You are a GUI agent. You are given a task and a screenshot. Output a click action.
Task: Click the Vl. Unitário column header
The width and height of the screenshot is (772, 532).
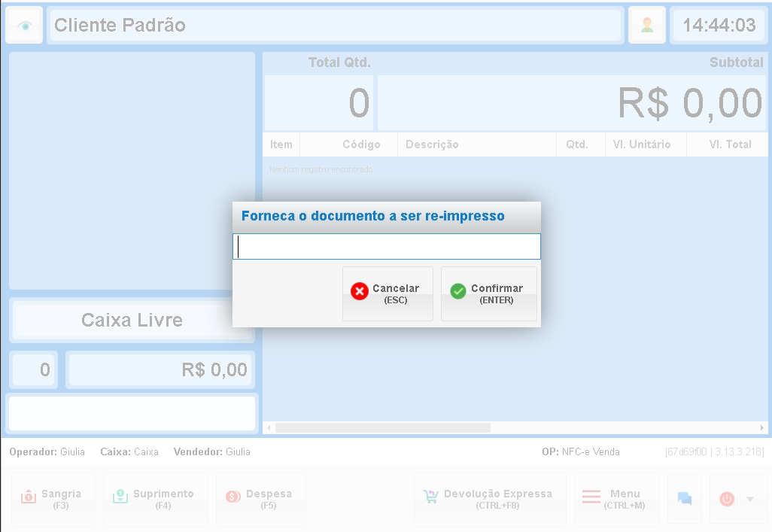point(646,144)
